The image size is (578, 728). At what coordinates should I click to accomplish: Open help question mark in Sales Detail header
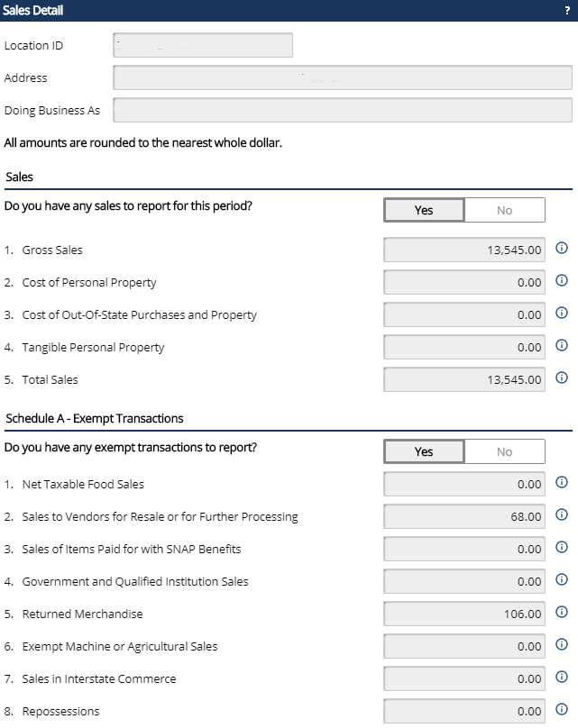click(x=567, y=10)
